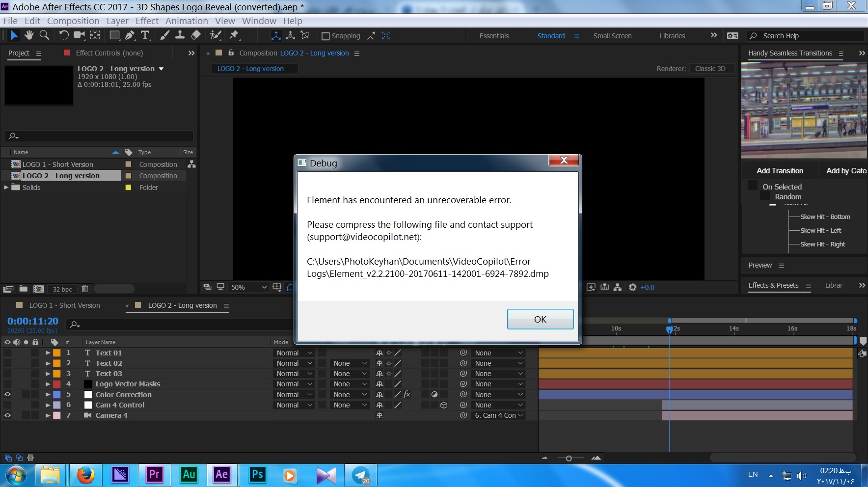Select the Pen tool
The image size is (868, 487).
tap(130, 35)
